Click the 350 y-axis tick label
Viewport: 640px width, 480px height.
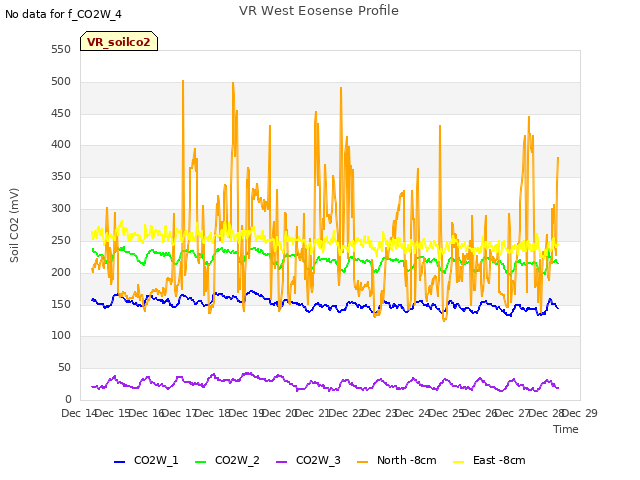[x=61, y=176]
